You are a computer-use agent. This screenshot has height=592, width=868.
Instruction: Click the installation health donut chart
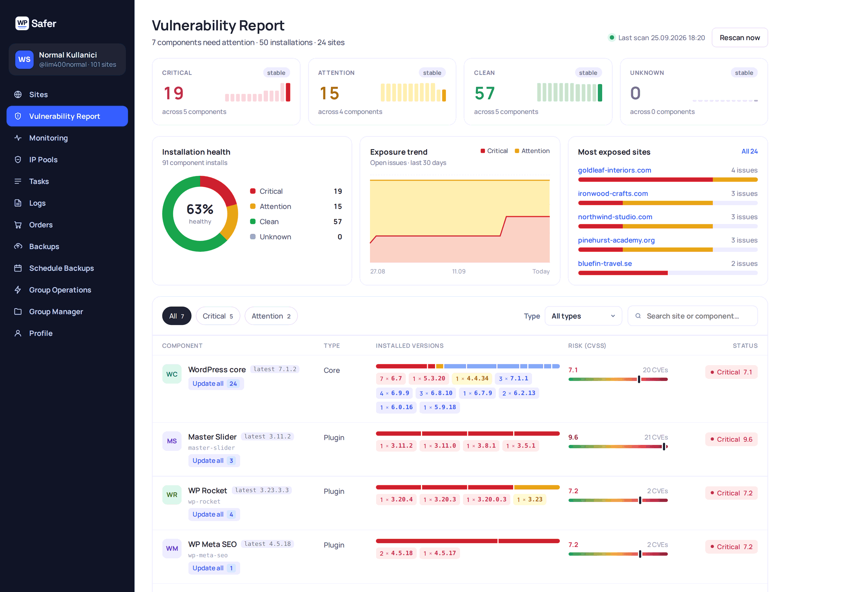point(200,214)
